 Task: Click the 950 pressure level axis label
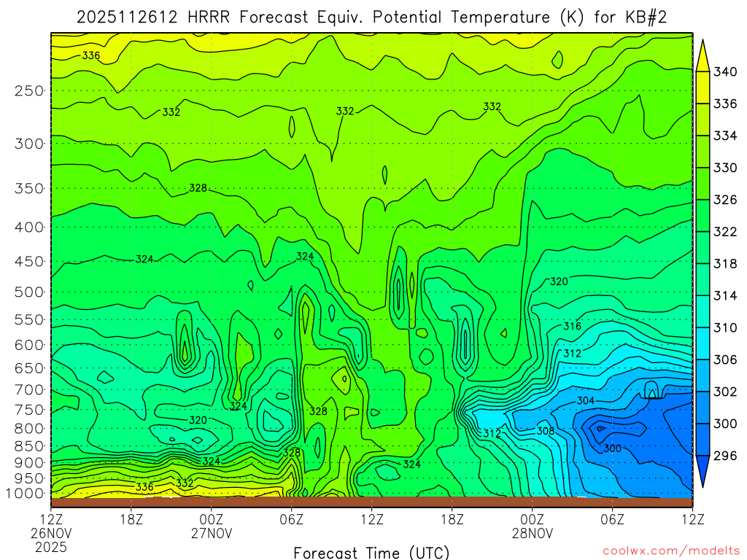[x=28, y=478]
